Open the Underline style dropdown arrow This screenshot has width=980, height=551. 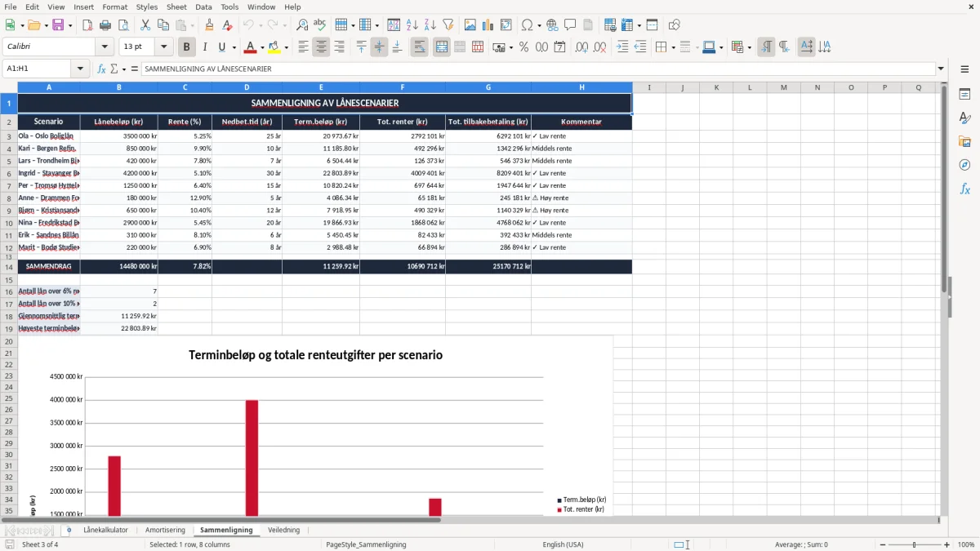pos(234,47)
